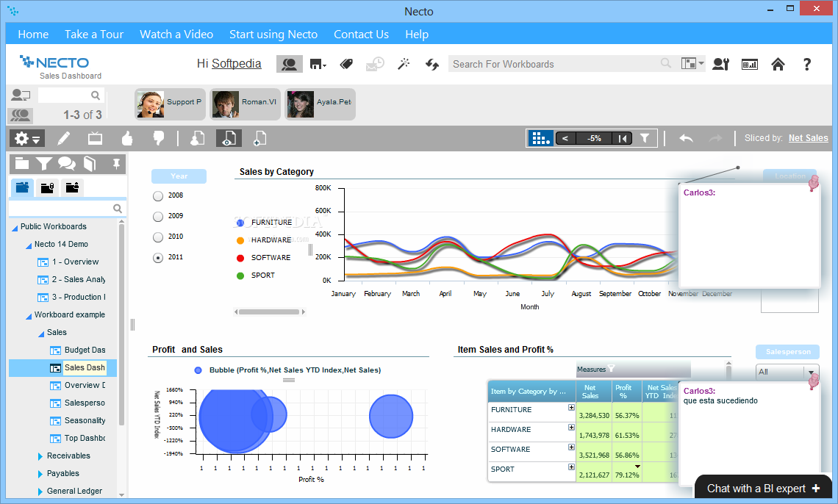Click the undo arrow icon
The height and width of the screenshot is (504, 838).
[x=687, y=139]
